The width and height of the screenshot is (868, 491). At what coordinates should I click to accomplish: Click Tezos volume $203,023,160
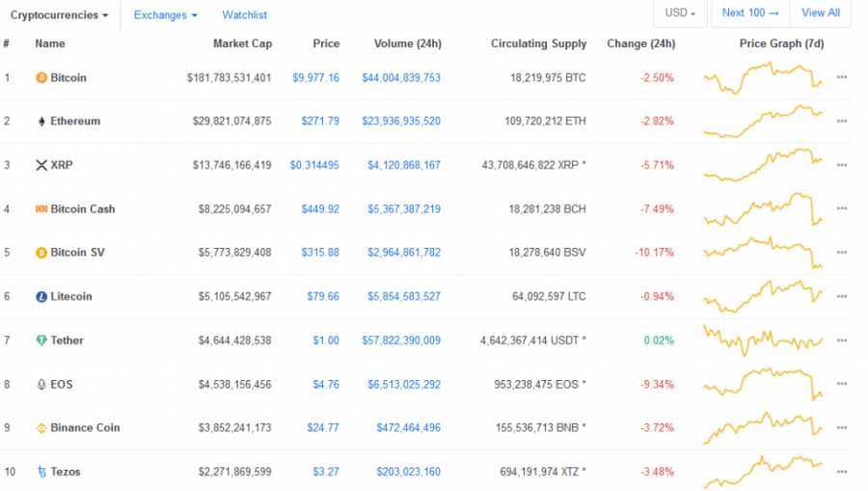point(409,472)
